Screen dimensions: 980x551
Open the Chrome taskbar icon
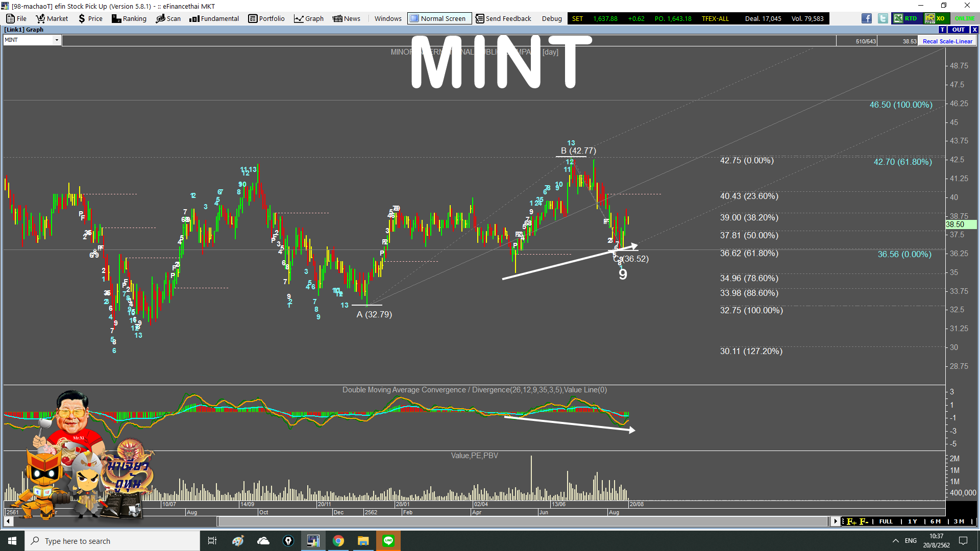point(338,541)
